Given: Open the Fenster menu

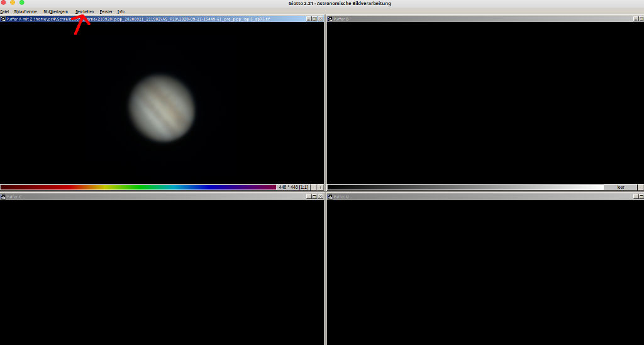Looking at the screenshot, I should [x=106, y=11].
